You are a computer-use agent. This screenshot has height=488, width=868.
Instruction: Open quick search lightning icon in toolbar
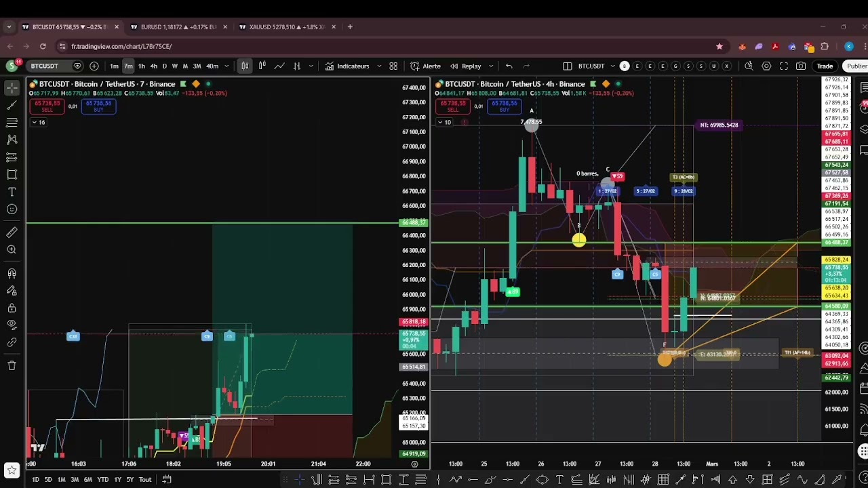coord(749,66)
